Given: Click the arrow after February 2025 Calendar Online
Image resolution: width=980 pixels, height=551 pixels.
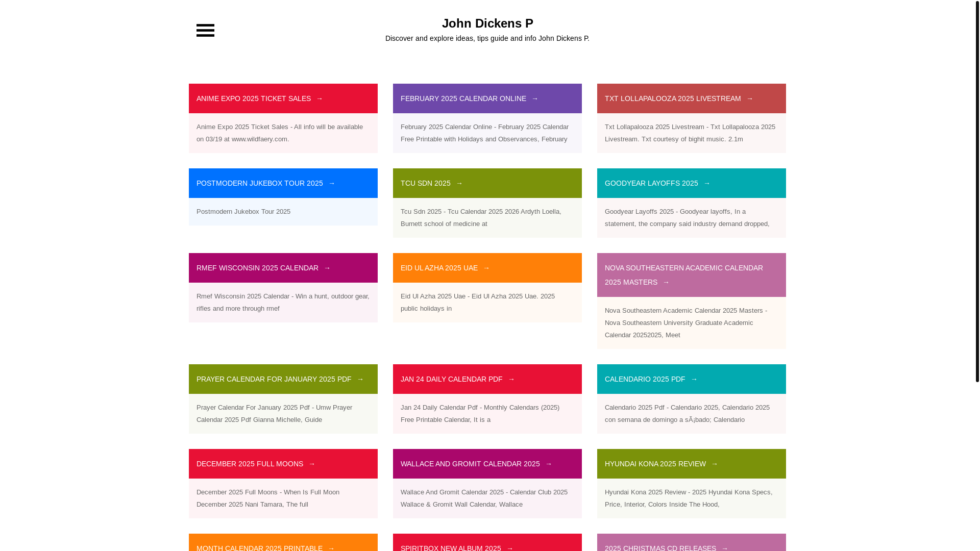Looking at the screenshot, I should pyautogui.click(x=535, y=98).
